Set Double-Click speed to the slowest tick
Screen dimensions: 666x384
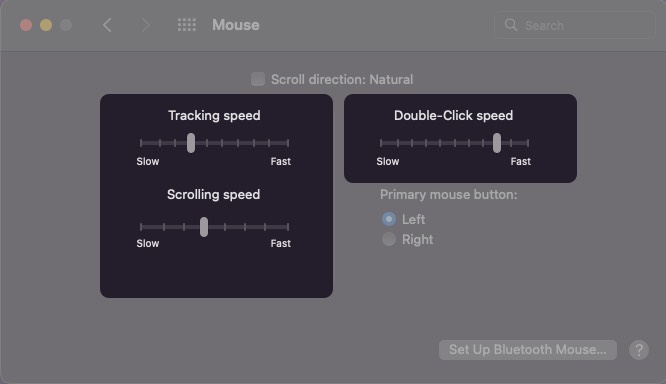[381, 143]
